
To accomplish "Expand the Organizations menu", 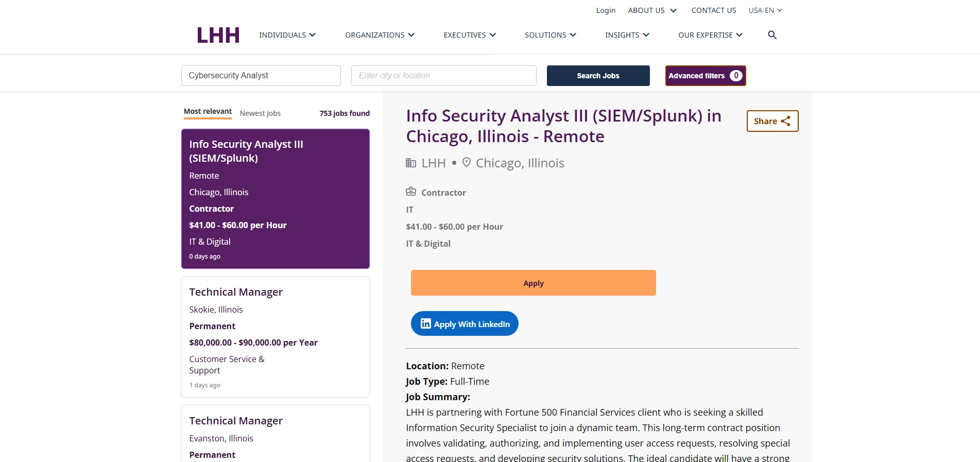I will coord(380,35).
